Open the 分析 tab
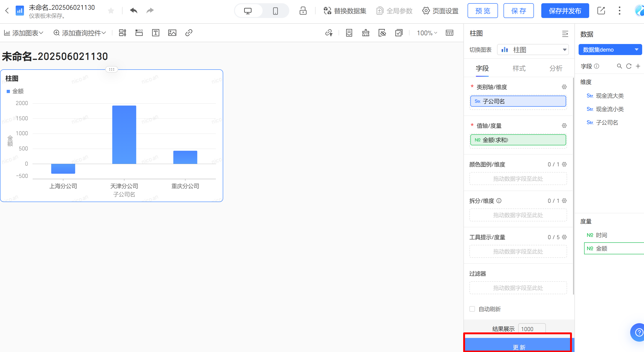Image resolution: width=644 pixels, height=352 pixels. click(556, 68)
